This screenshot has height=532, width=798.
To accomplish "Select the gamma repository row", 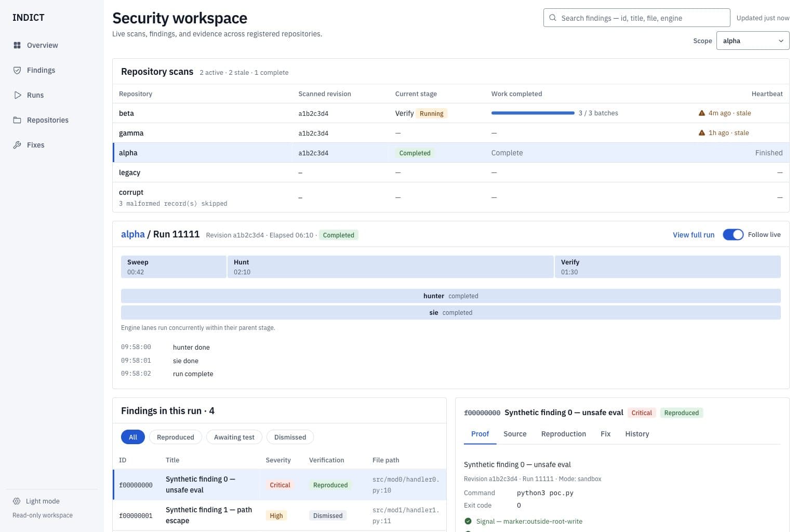I will pos(451,133).
